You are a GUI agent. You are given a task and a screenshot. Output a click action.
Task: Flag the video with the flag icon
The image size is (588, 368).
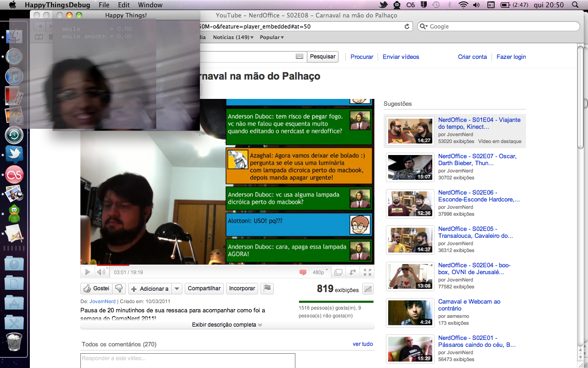pyautogui.click(x=267, y=288)
